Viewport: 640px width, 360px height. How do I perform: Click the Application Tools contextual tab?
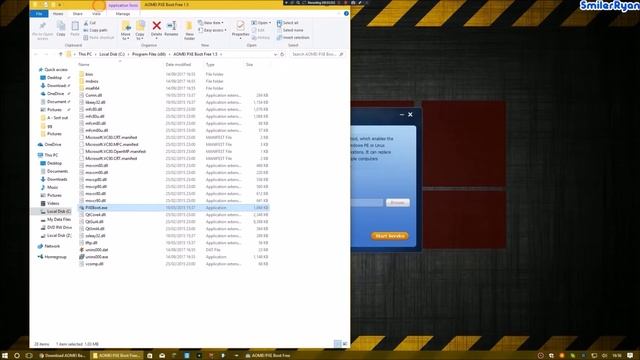pyautogui.click(x=123, y=5)
